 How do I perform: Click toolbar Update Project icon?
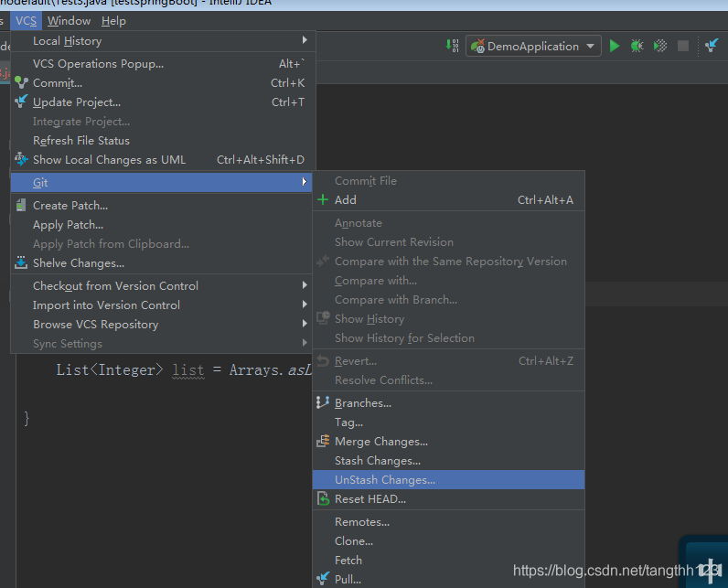[x=712, y=46]
